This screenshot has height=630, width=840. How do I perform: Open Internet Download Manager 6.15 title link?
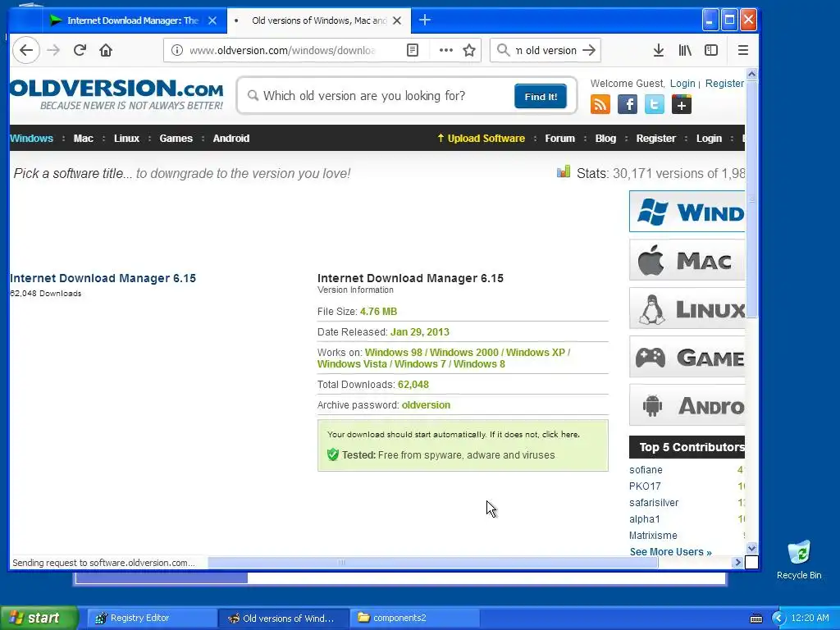coord(103,278)
